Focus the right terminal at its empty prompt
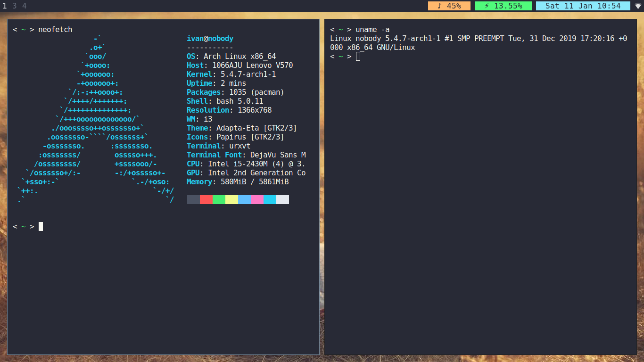 [x=358, y=57]
